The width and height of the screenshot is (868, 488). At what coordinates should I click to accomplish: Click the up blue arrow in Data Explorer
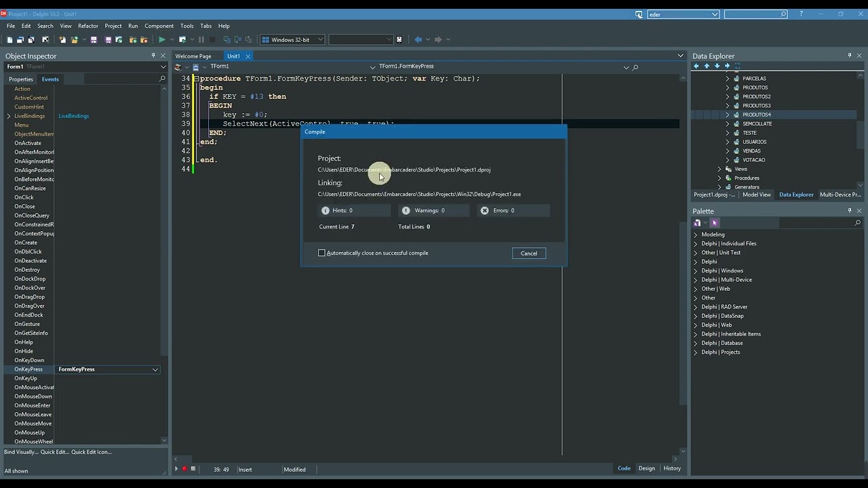click(x=707, y=66)
